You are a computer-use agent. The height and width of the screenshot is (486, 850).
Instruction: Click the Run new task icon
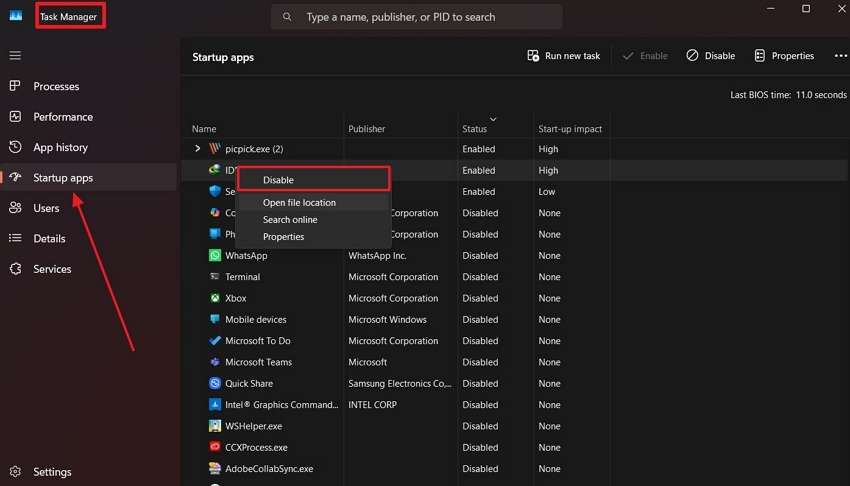[x=533, y=56]
